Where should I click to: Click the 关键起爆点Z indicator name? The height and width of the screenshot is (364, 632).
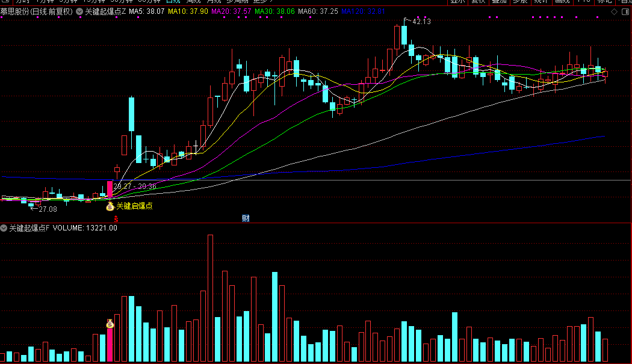(x=105, y=11)
